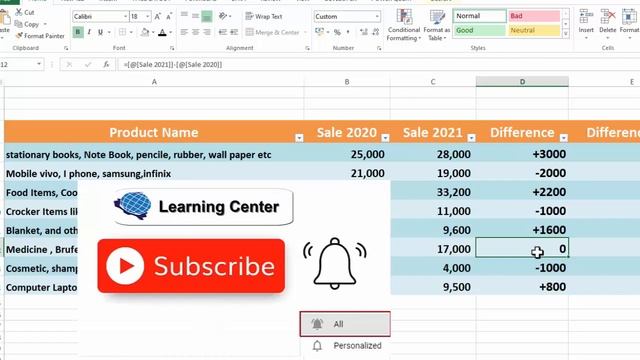This screenshot has width=640, height=360.
Task: Open the Custom number format dropdown
Action: click(377, 16)
